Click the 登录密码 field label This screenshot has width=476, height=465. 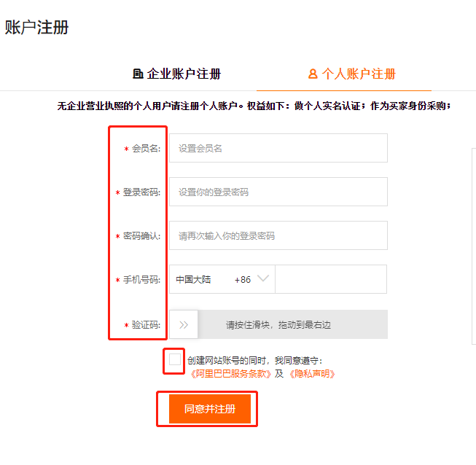pyautogui.click(x=141, y=192)
